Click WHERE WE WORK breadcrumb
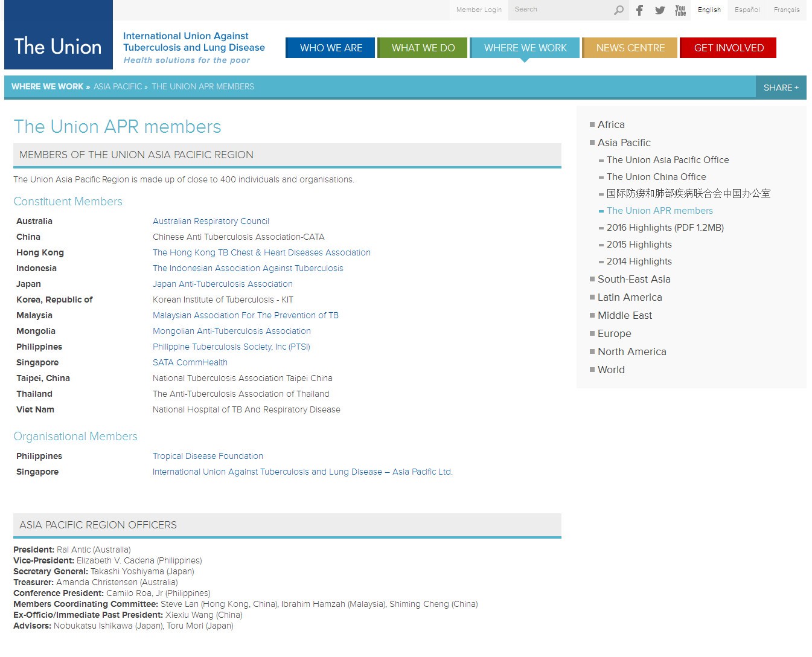This screenshot has width=812, height=657. pyautogui.click(x=47, y=87)
